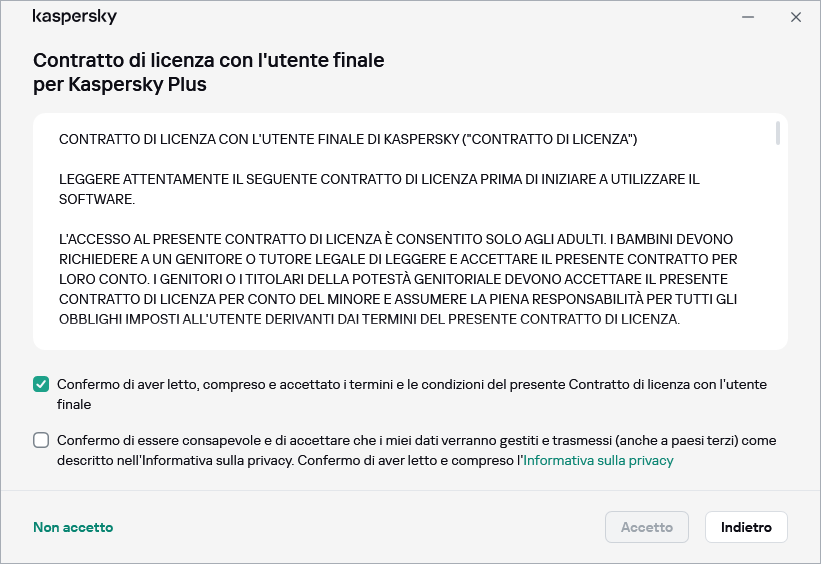Go back with the Indietro button
This screenshot has width=821, height=564.
point(746,527)
